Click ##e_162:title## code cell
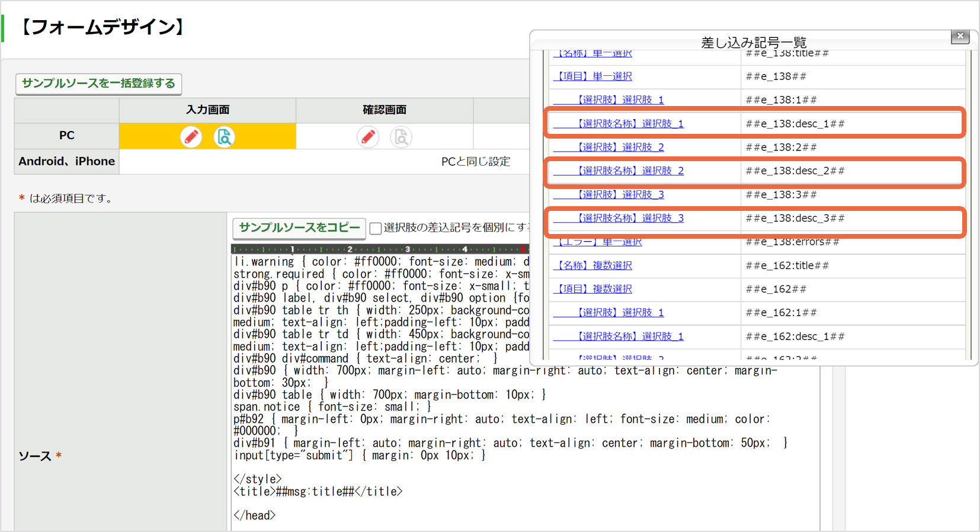 click(853, 265)
